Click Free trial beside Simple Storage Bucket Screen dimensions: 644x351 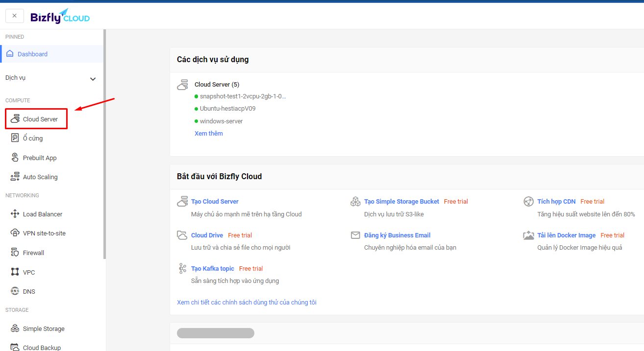pyautogui.click(x=456, y=201)
